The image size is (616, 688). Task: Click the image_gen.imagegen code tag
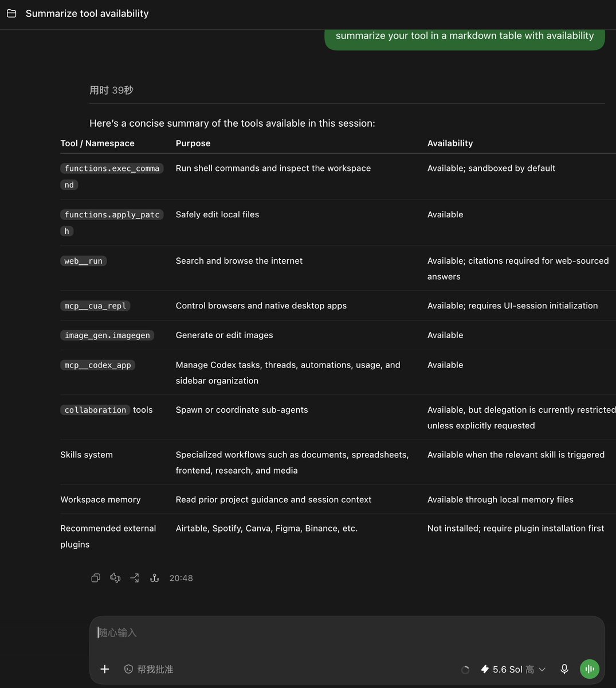pyautogui.click(x=107, y=335)
